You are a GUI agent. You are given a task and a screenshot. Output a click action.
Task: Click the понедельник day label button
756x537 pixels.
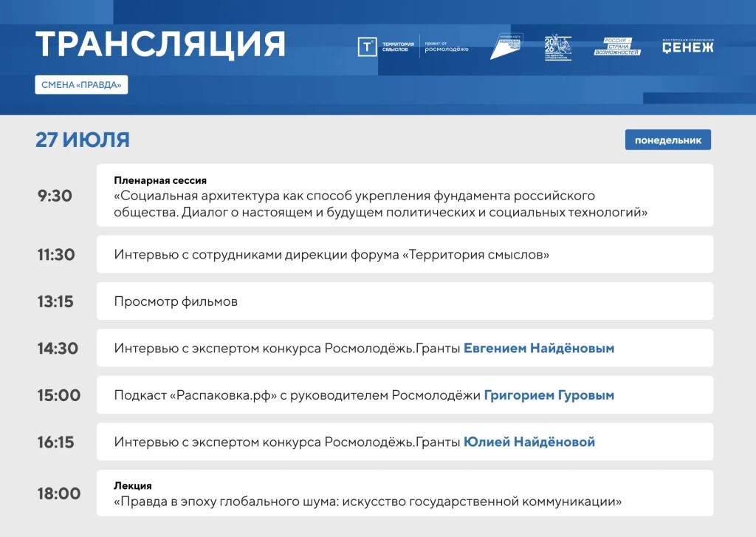pyautogui.click(x=667, y=140)
